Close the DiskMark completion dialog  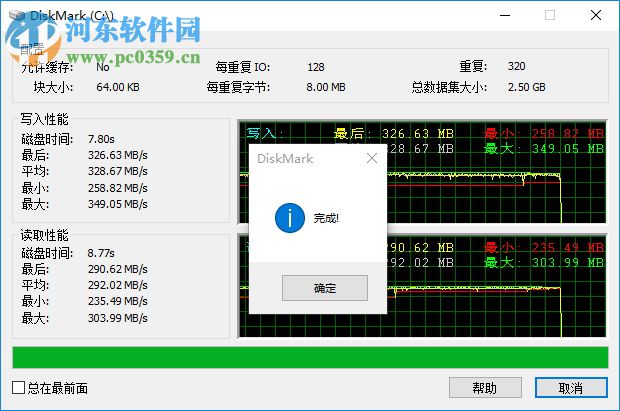tap(372, 158)
